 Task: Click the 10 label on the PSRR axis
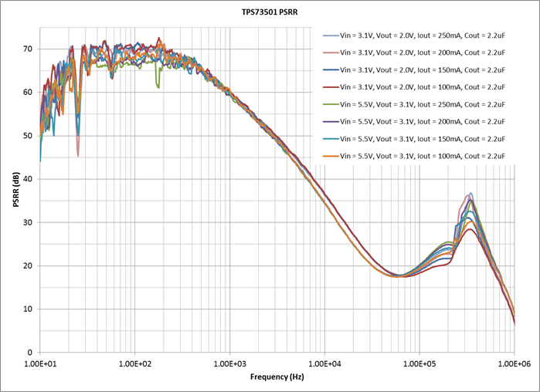tap(28, 309)
